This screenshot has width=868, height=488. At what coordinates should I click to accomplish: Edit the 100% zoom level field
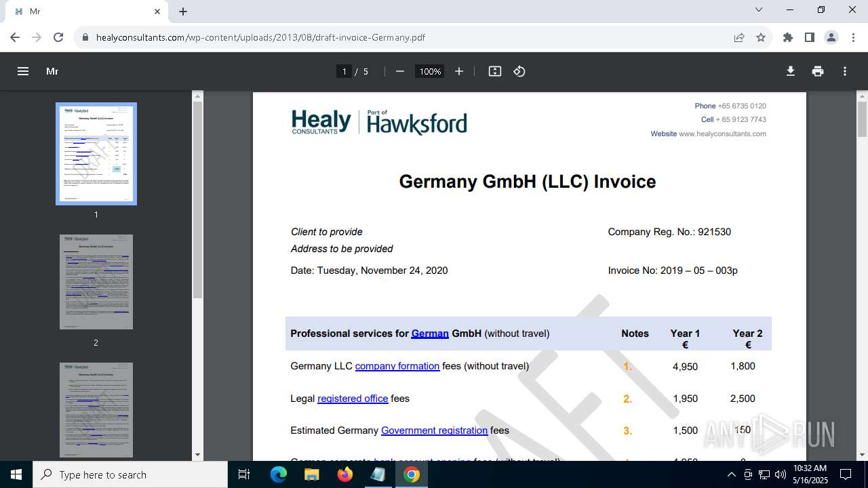click(x=430, y=71)
